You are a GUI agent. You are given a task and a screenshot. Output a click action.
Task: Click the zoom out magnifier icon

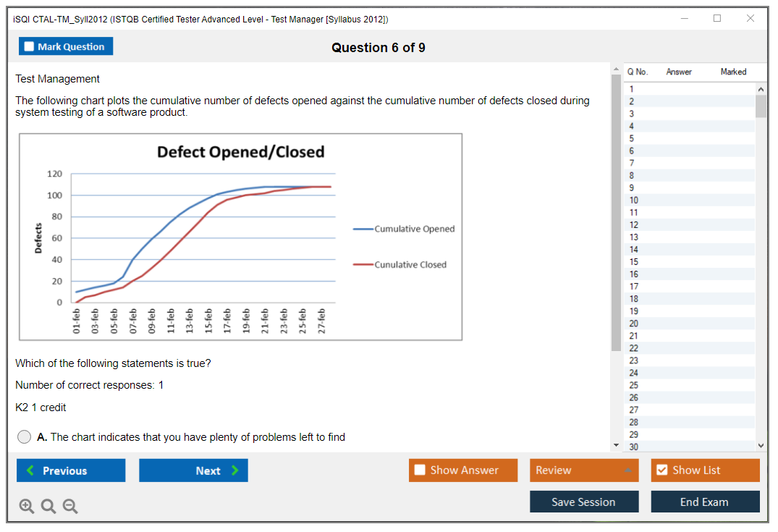coord(70,506)
